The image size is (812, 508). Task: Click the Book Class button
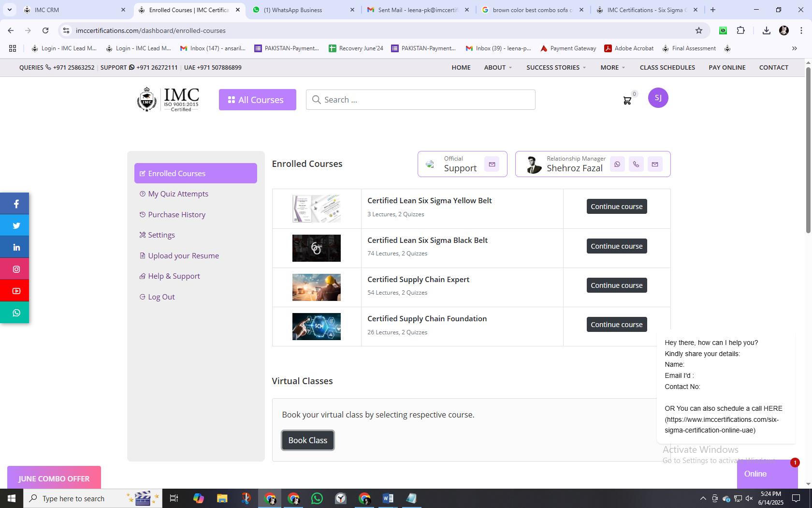(308, 440)
